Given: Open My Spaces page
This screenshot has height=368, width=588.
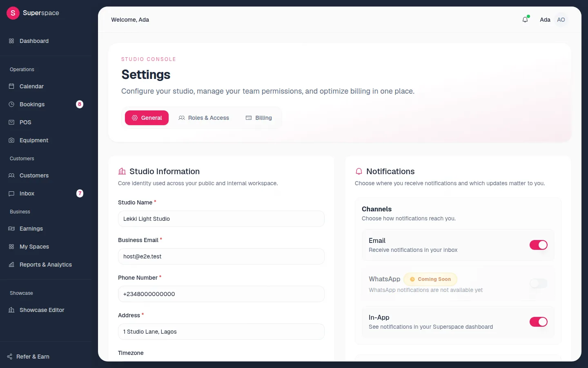Looking at the screenshot, I should click(46, 247).
